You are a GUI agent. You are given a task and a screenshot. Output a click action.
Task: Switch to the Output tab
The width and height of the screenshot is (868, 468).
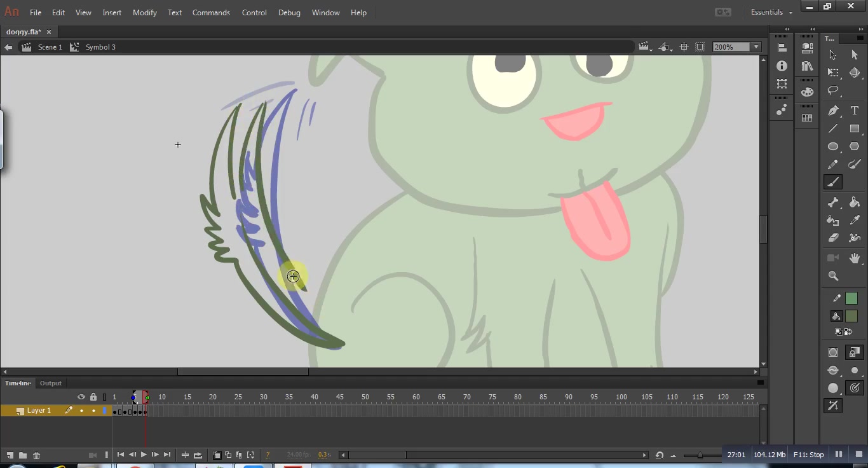click(50, 383)
